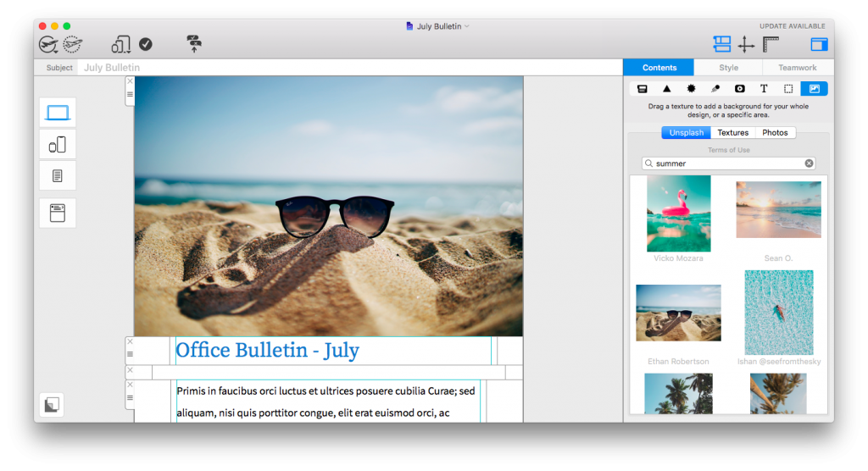Viewport: 868px width, 471px height.
Task: Click the send test email dotted airplane icon
Action: pyautogui.click(x=73, y=44)
